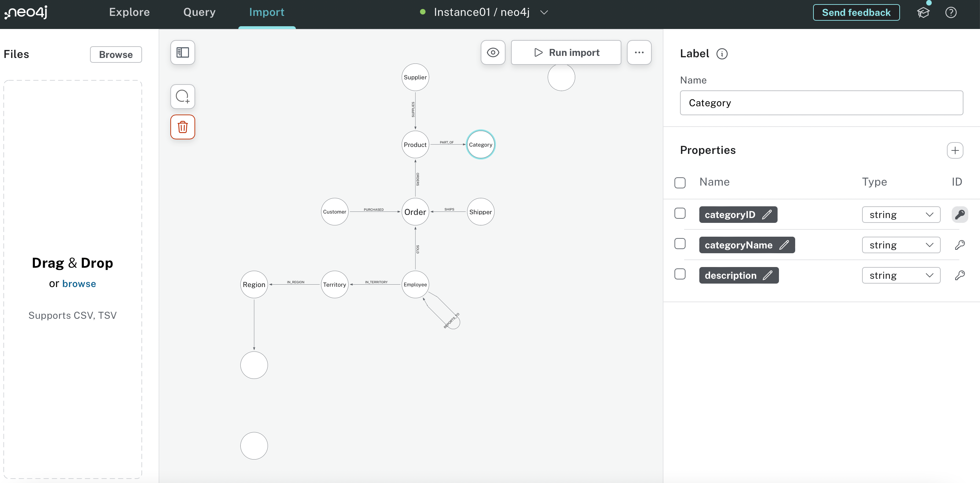Select the bottommost empty node
Screen dimensions: 980x483
click(x=254, y=446)
